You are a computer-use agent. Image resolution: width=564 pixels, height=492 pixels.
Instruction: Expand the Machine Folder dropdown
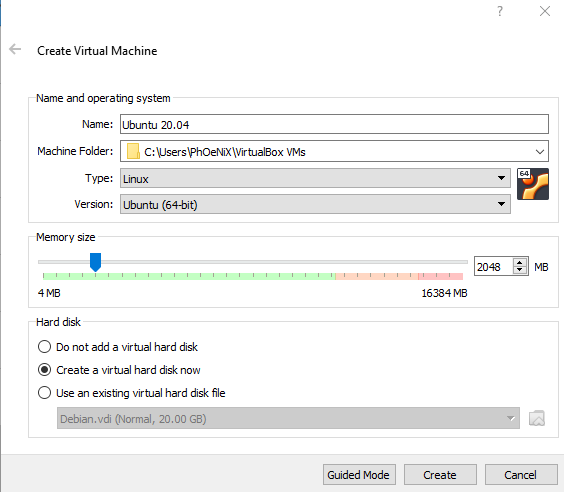click(539, 152)
